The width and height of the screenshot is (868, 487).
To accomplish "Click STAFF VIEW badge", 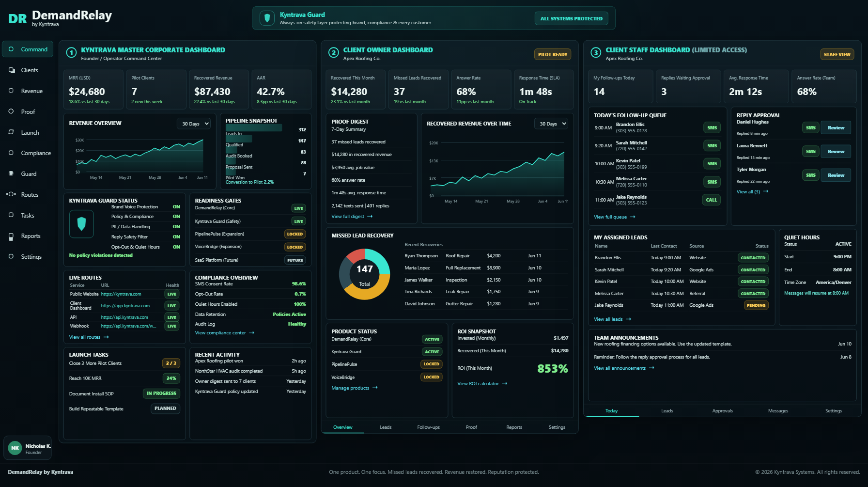I will click(837, 55).
